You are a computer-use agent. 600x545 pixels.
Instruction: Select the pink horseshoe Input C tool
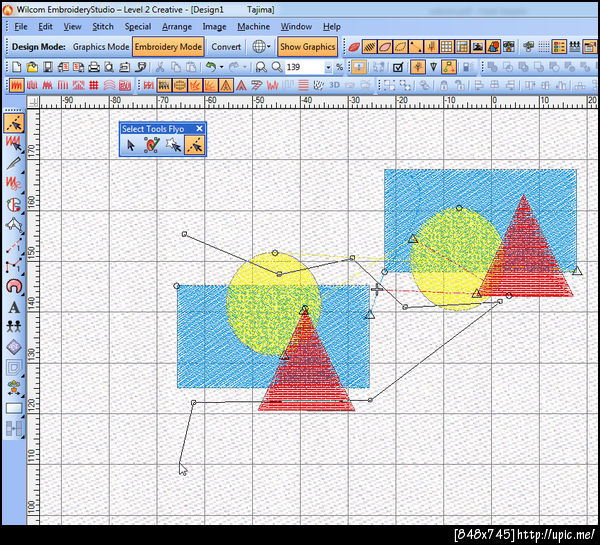14,286
